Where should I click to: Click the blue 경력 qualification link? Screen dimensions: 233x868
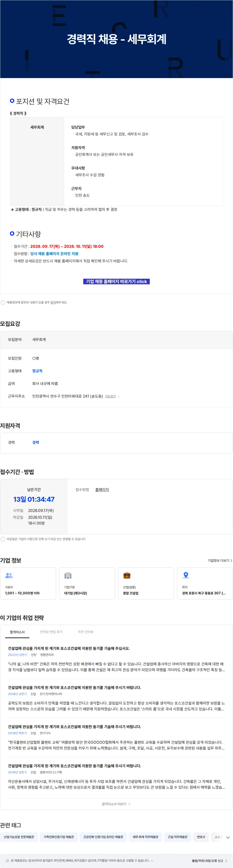[x=36, y=442]
